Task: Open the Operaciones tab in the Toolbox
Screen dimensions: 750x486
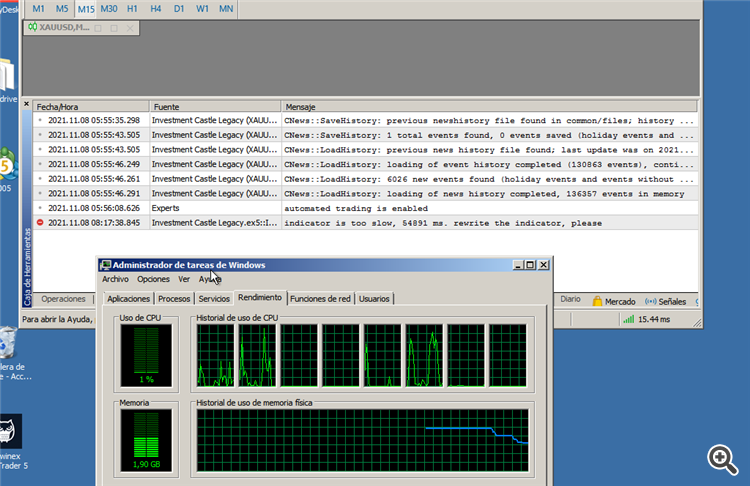Action: tap(63, 299)
